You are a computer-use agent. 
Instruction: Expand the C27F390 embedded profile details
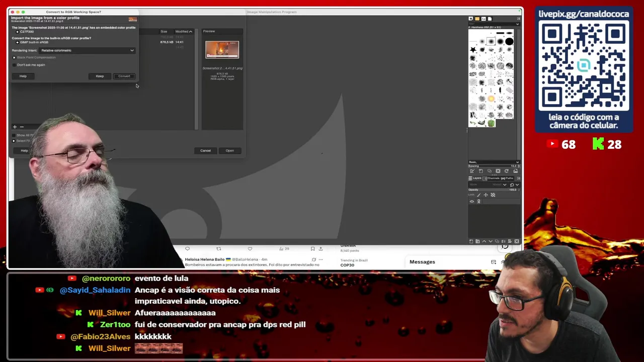[18, 32]
